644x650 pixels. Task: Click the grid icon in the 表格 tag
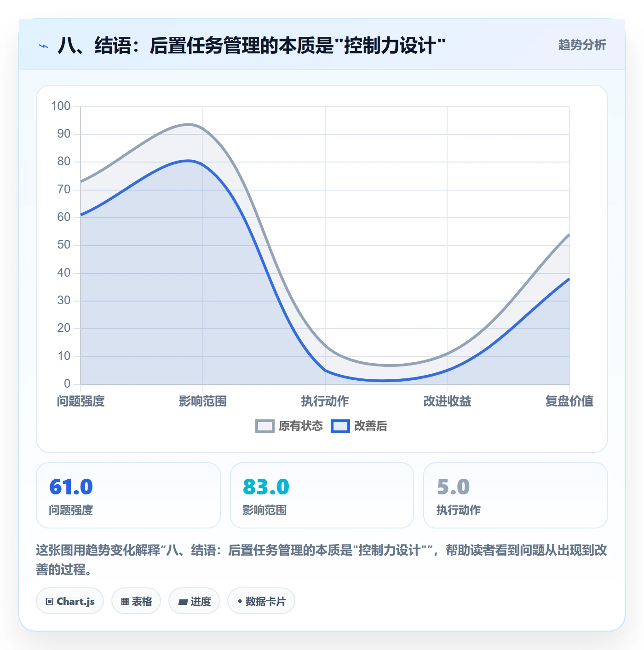pyautogui.click(x=125, y=602)
